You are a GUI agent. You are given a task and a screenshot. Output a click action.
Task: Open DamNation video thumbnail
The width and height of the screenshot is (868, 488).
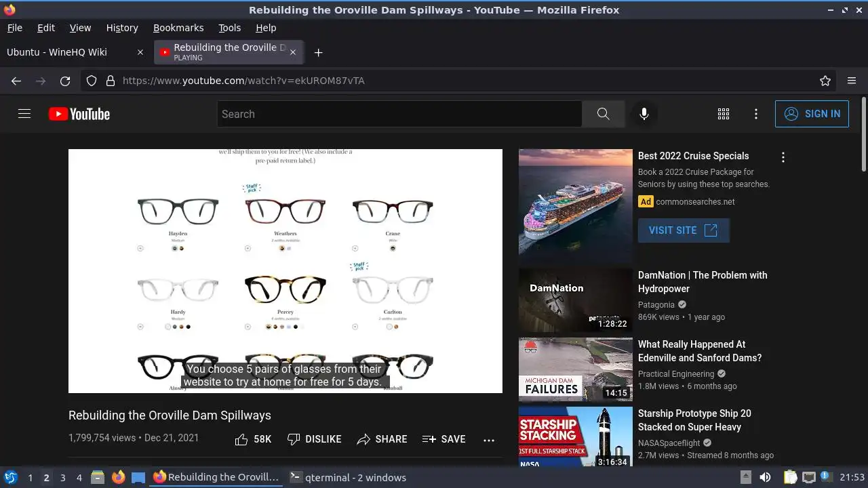[576, 300]
